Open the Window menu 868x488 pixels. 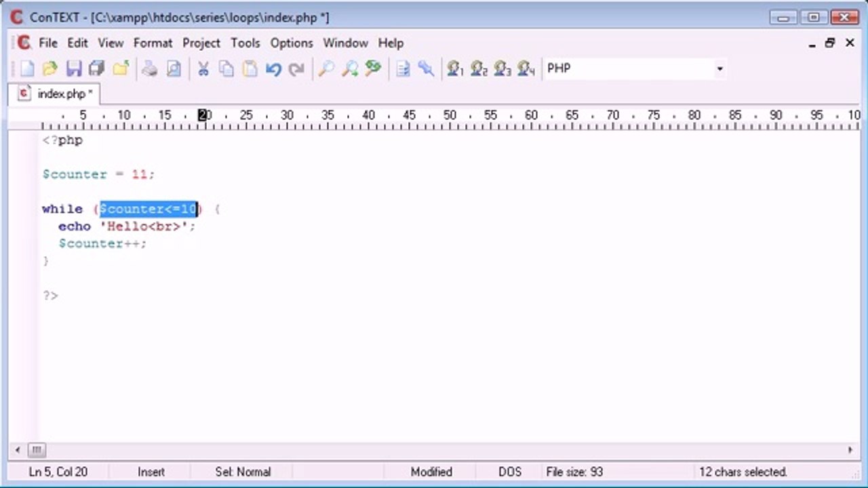click(x=345, y=43)
